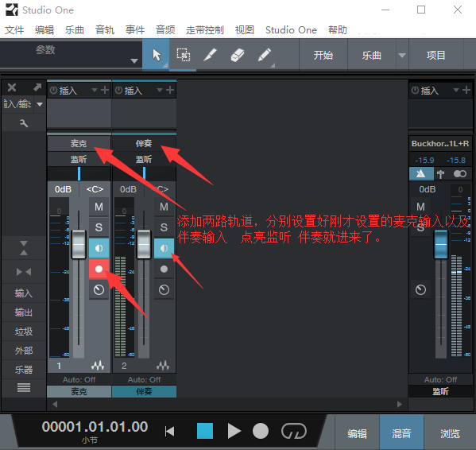Screen dimensions: 476x450
Task: Solo the 麦克 channel
Action: [99, 227]
